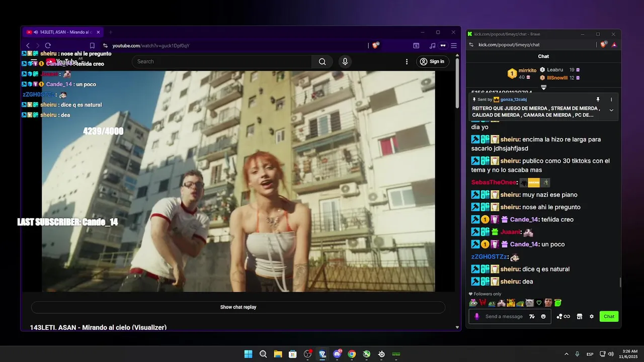Bookmark the current YouTube page
The height and width of the screenshot is (362, 644).
(92, 45)
